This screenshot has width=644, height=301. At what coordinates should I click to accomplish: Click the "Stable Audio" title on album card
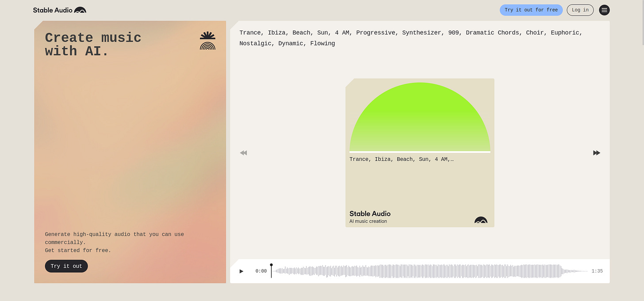coord(370,213)
